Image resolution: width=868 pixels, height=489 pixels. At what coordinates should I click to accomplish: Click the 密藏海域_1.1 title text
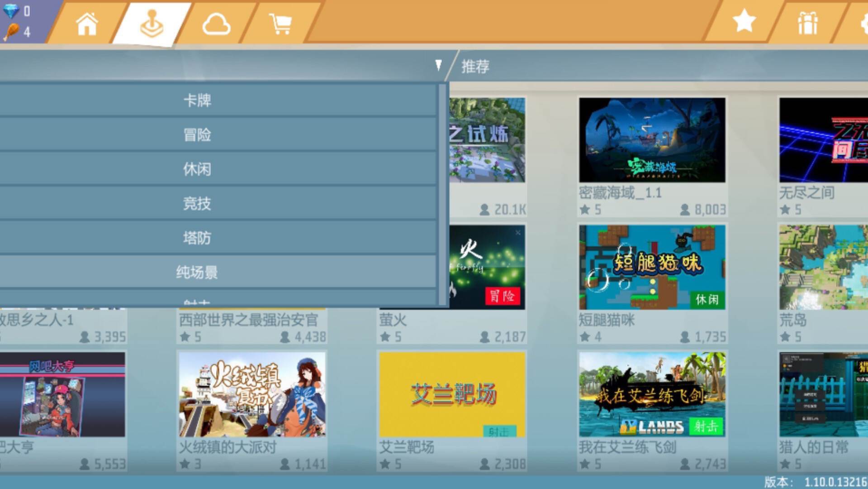pos(620,193)
